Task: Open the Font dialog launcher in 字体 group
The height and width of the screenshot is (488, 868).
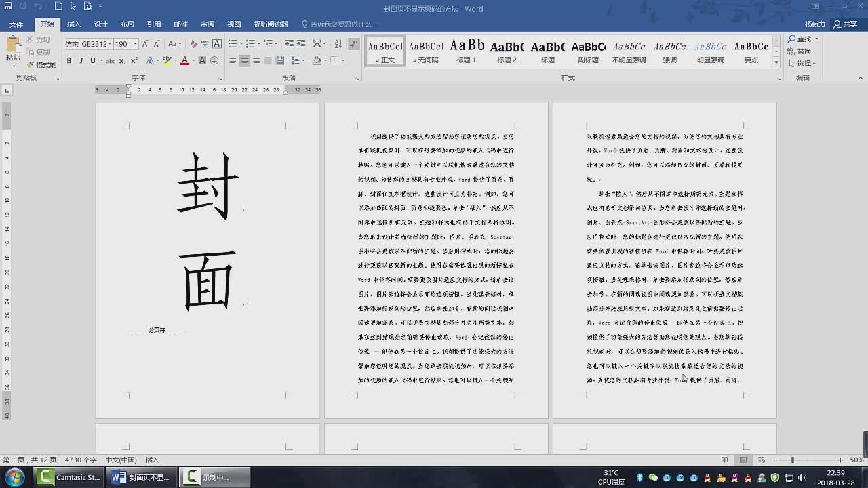Action: pyautogui.click(x=221, y=79)
